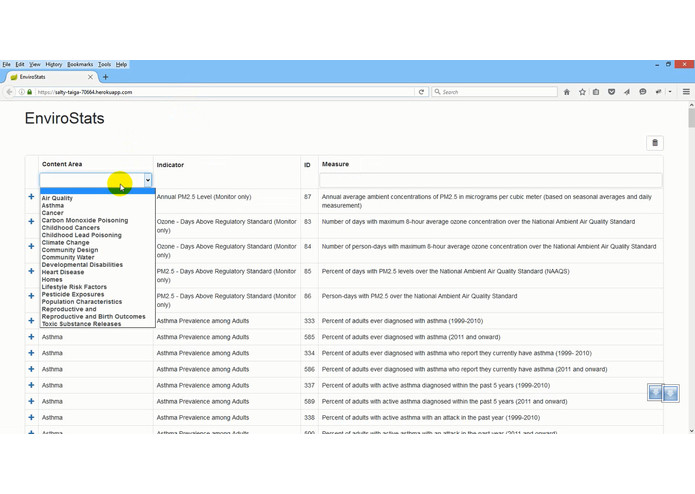Image resolution: width=695 pixels, height=494 pixels.
Task: Click the trash delete icon button
Action: click(x=655, y=143)
